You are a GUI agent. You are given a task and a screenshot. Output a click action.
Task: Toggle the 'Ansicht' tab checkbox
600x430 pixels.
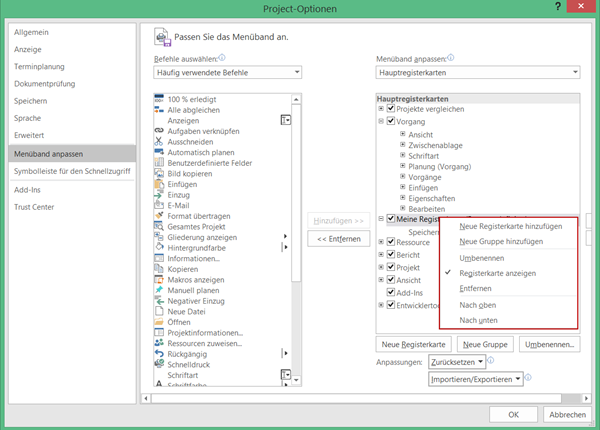coord(391,280)
